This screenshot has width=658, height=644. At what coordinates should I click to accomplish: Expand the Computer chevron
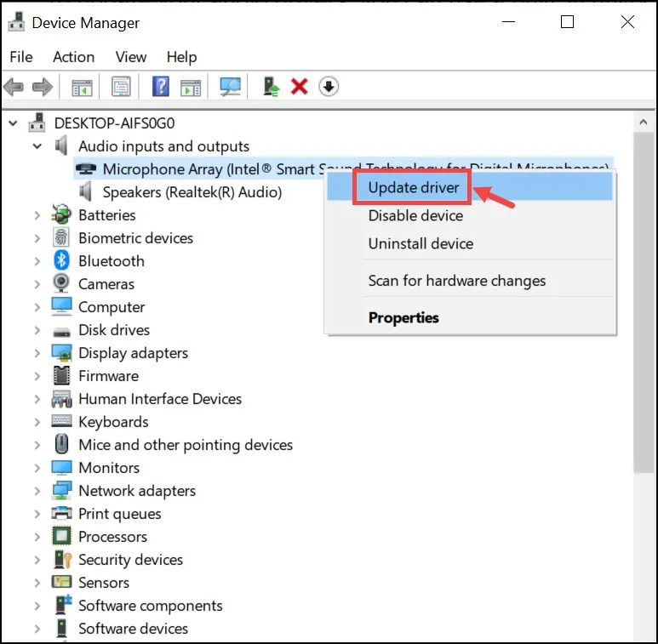[37, 307]
